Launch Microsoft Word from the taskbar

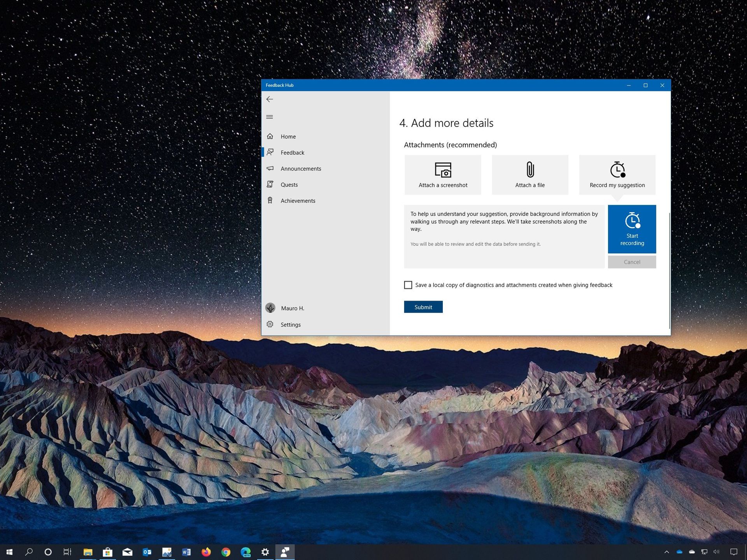(186, 552)
